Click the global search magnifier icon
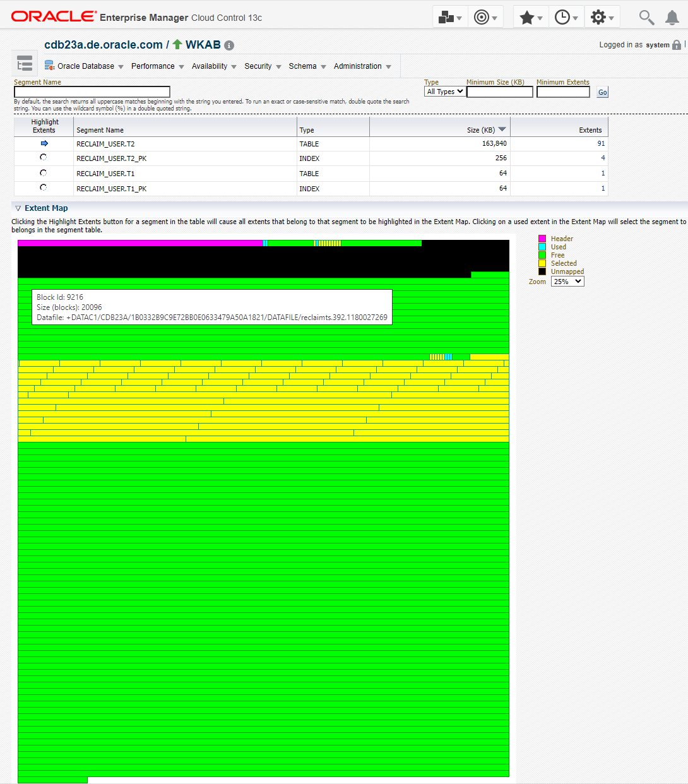The width and height of the screenshot is (688, 784). click(646, 17)
